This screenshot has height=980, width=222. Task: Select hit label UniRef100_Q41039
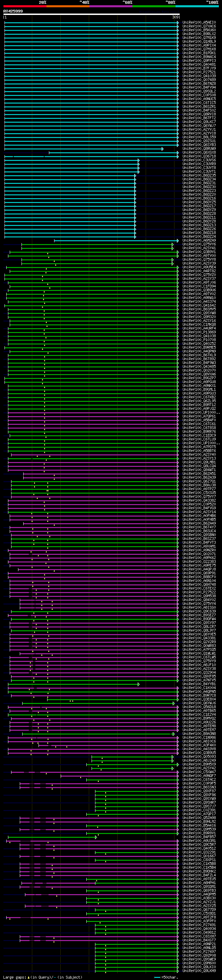[199, 76]
